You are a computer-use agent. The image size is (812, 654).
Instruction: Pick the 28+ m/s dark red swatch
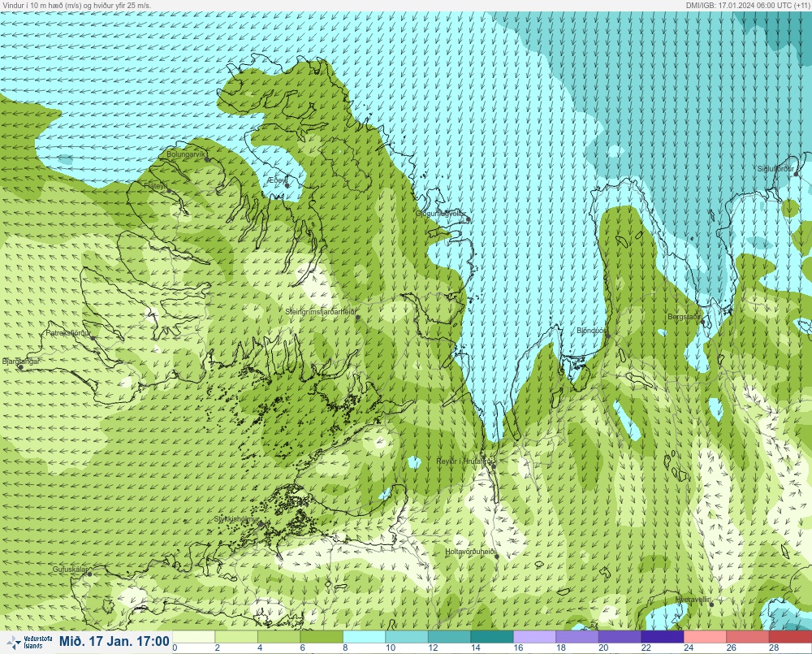tap(791, 636)
